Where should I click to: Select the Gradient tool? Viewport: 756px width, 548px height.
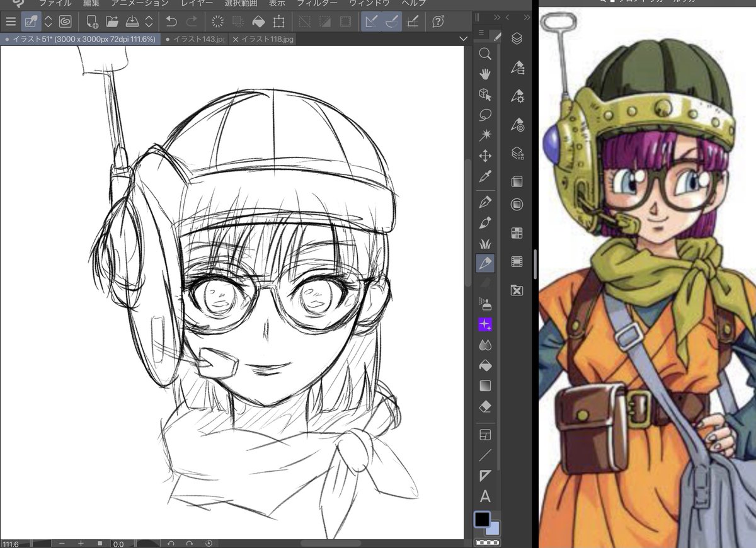pos(485,385)
